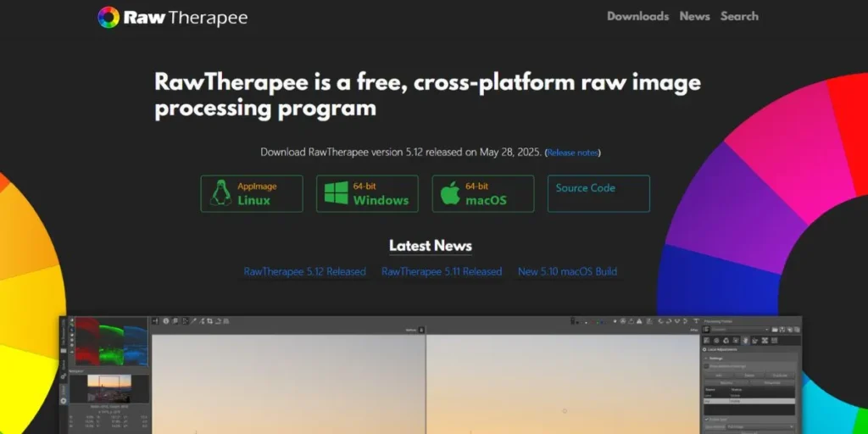
Task: Toggle the checkbox under Settings section
Action: (707, 366)
